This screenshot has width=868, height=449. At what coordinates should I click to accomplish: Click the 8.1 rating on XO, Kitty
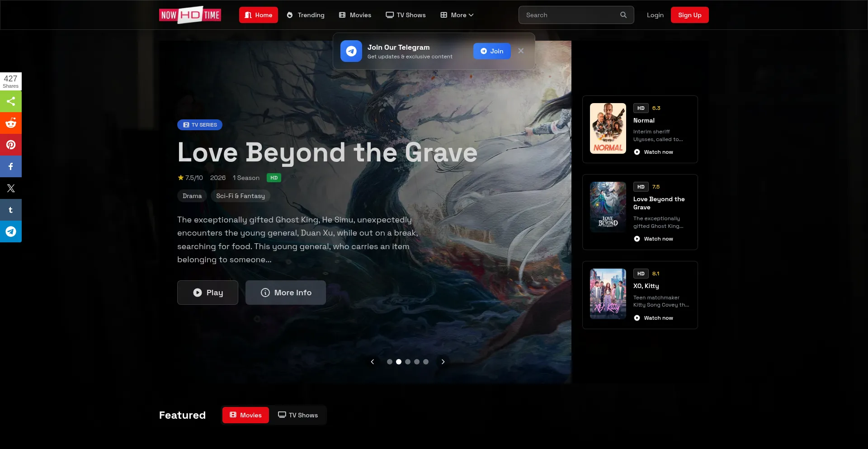(x=656, y=274)
